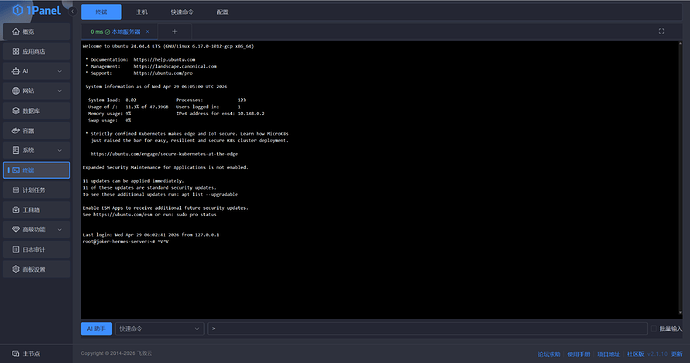
Task: Click the robot icon for AI
Action: (x=16, y=71)
